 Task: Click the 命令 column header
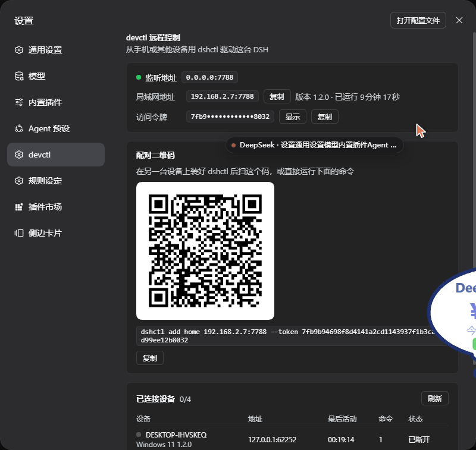click(386, 419)
